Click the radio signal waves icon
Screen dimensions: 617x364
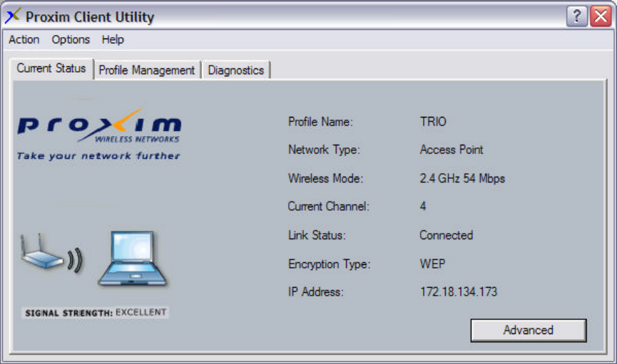(75, 260)
